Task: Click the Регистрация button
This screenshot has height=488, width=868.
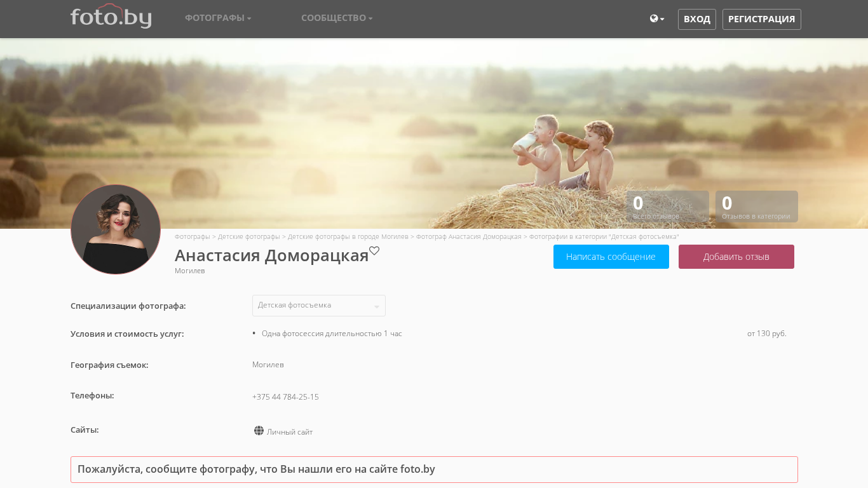Action: pyautogui.click(x=761, y=19)
